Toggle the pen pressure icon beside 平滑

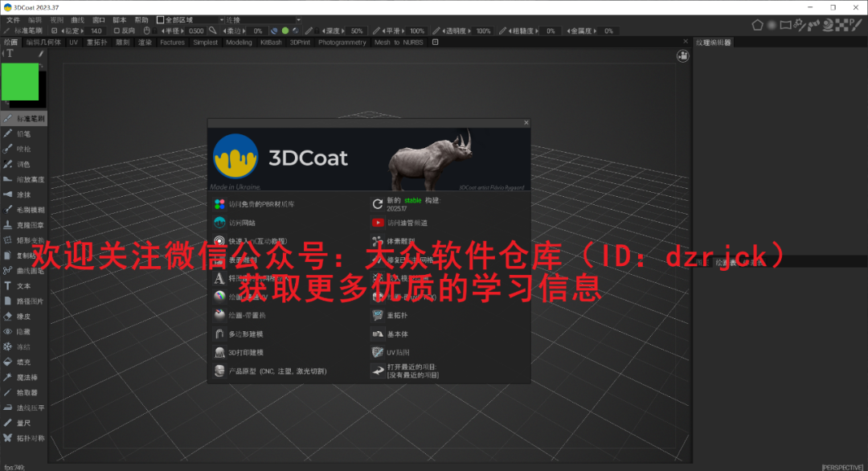376,31
